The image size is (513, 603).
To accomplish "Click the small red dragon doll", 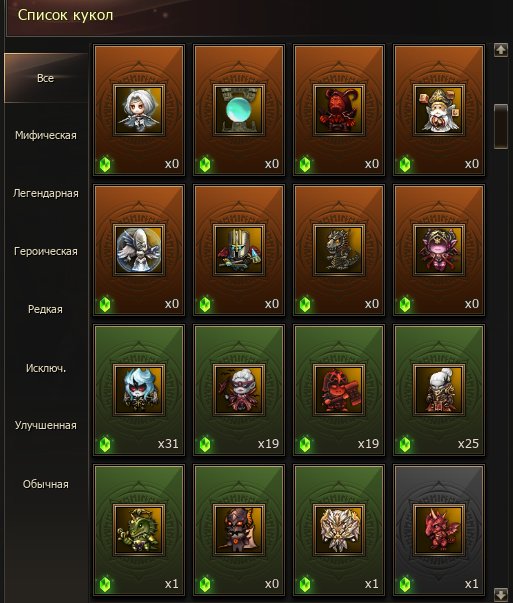I will coord(439,530).
